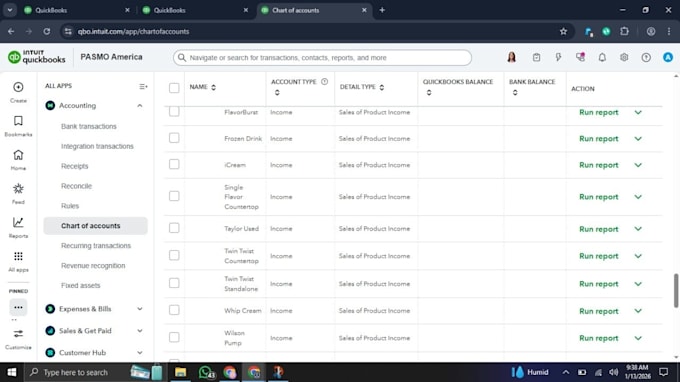Image resolution: width=680 pixels, height=382 pixels.
Task: Select Chart of accounts menu item
Action: tap(95, 226)
